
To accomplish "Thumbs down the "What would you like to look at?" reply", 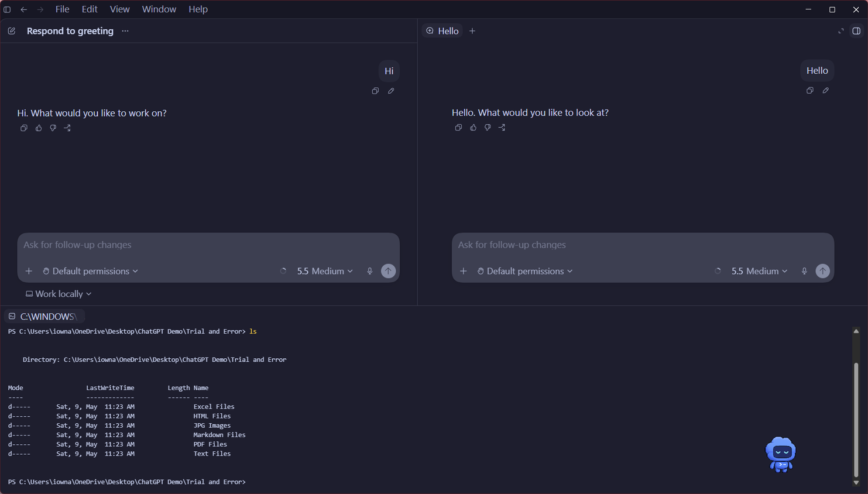I will (x=488, y=127).
